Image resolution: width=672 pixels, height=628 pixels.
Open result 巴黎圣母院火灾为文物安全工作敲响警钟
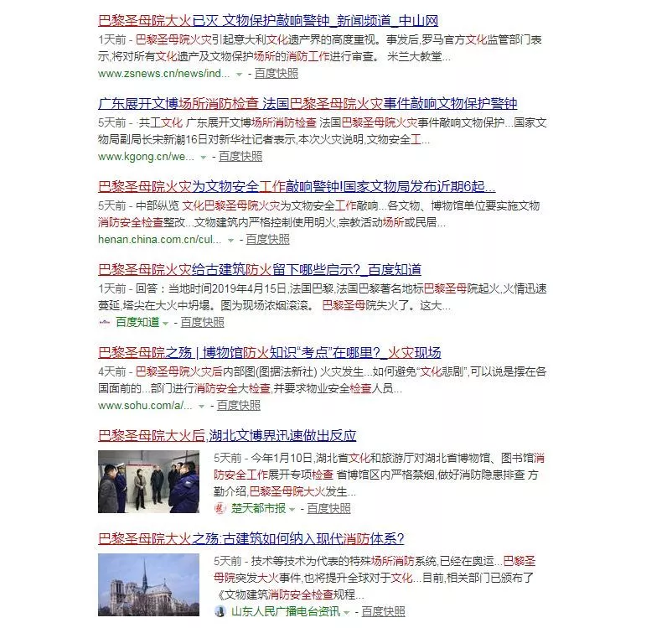coord(297,186)
